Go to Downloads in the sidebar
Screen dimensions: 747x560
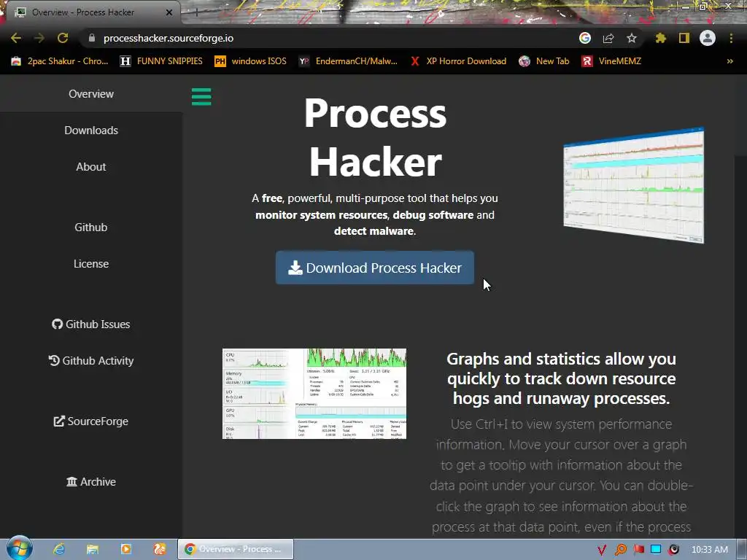pos(91,131)
